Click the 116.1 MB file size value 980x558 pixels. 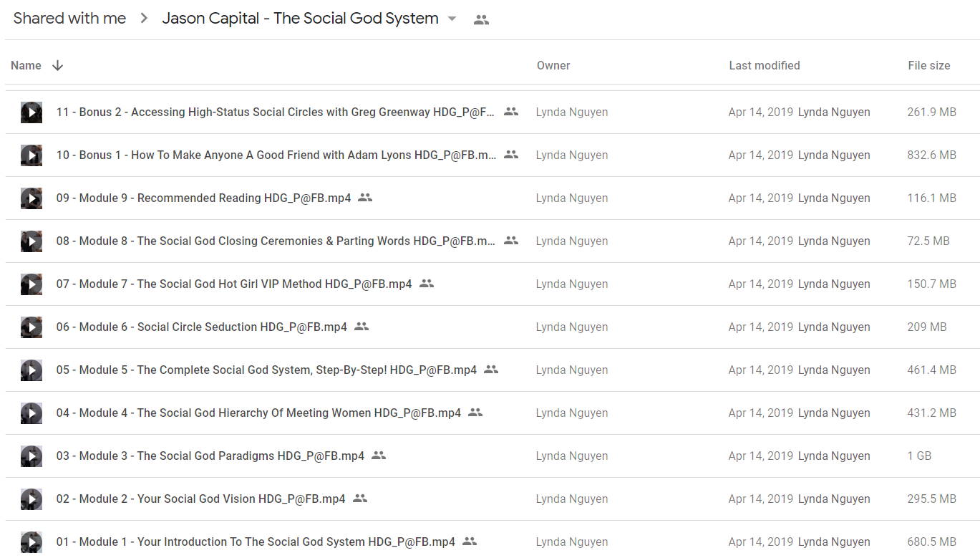tap(932, 198)
